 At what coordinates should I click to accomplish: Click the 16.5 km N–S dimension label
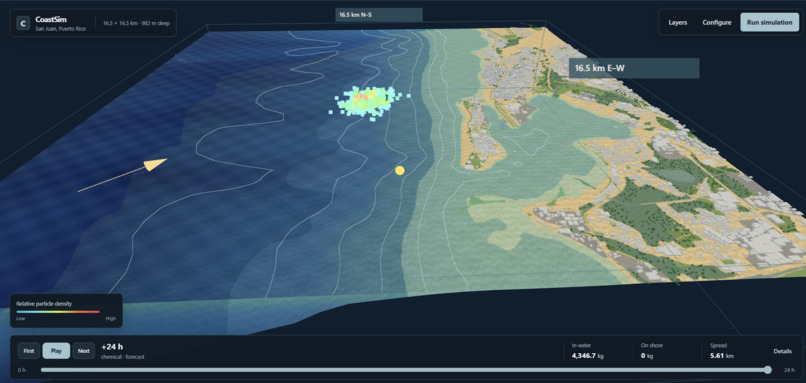[379, 15]
